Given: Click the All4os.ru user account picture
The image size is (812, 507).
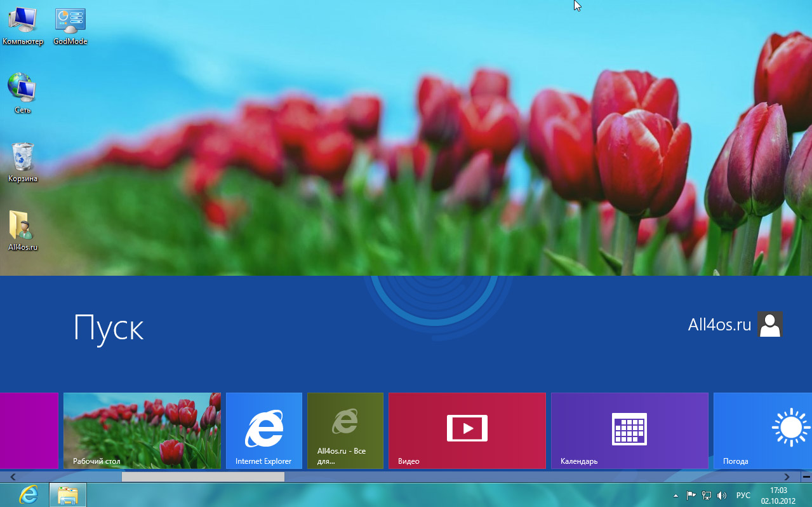Looking at the screenshot, I should tap(770, 324).
